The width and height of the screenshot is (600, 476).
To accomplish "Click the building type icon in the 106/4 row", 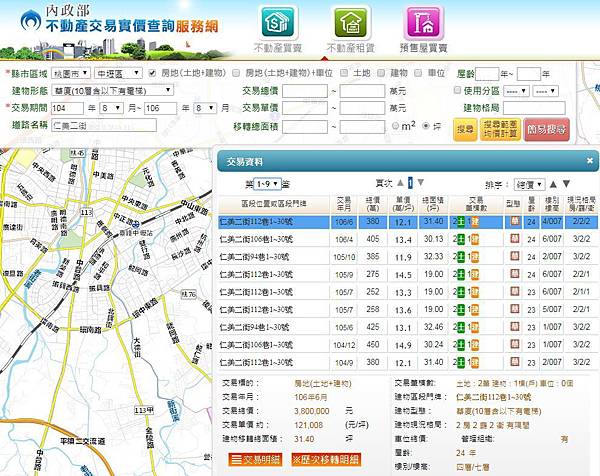I will 515,239.
